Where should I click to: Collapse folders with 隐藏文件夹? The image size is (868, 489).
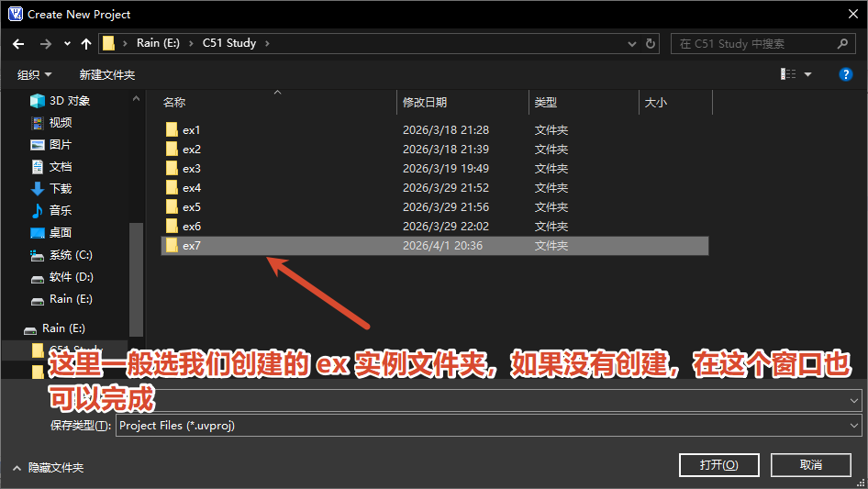point(48,468)
